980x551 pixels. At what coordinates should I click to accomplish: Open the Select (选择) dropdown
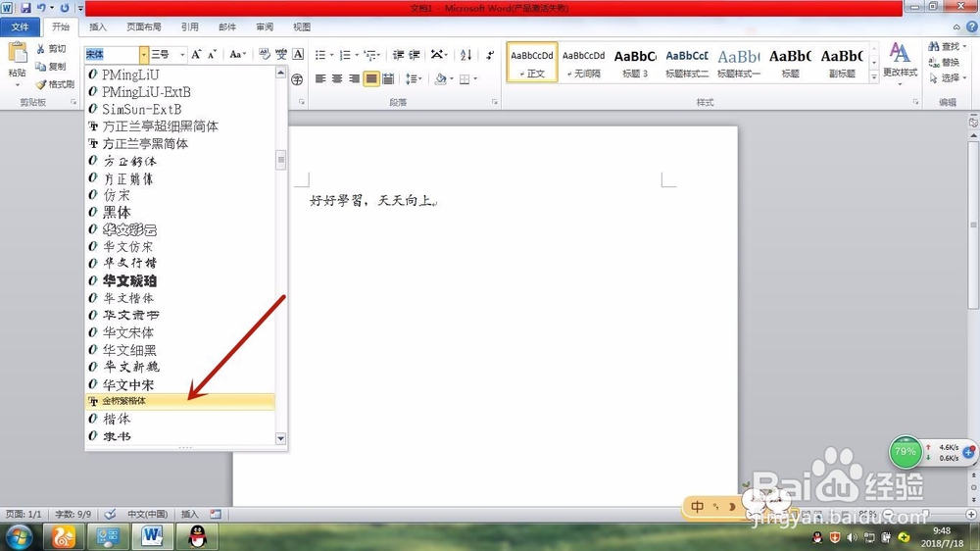coord(965,77)
